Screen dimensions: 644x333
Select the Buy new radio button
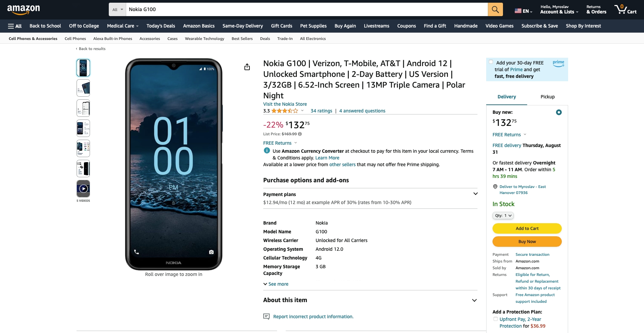pos(559,112)
